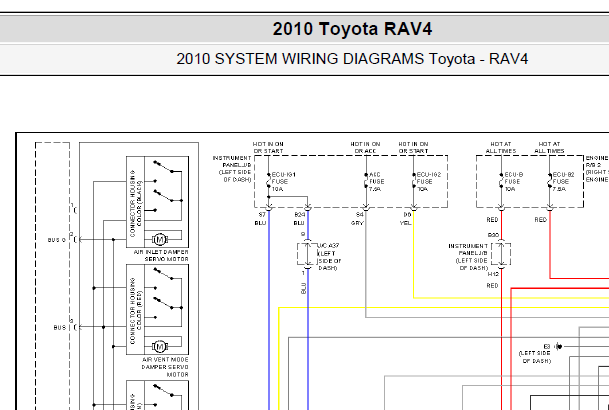The image size is (609, 410).
Task: Click "HOT AT ALL TIMES" above ECU-B fuse
Action: coord(501,148)
